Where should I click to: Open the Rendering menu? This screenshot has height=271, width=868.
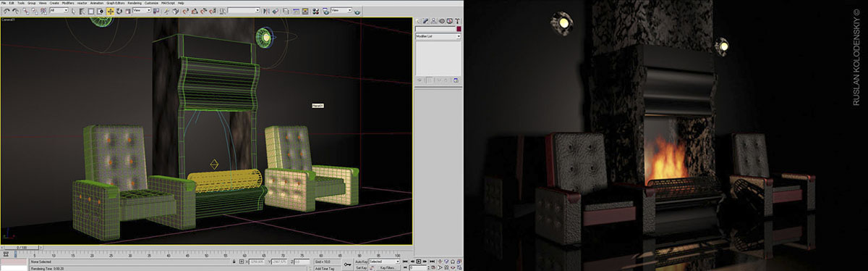tap(135, 3)
